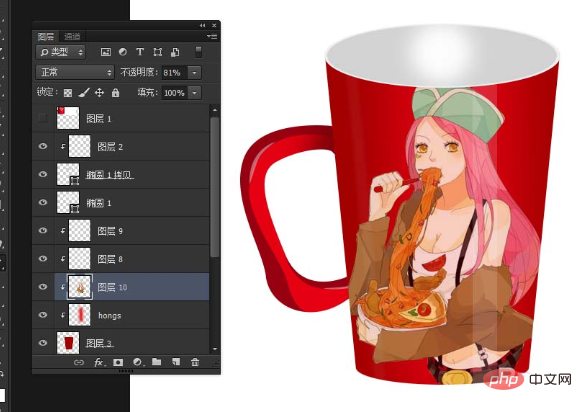Select the 椭圆 1 拷贝 layer name
582x412 pixels.
pyautogui.click(x=109, y=175)
